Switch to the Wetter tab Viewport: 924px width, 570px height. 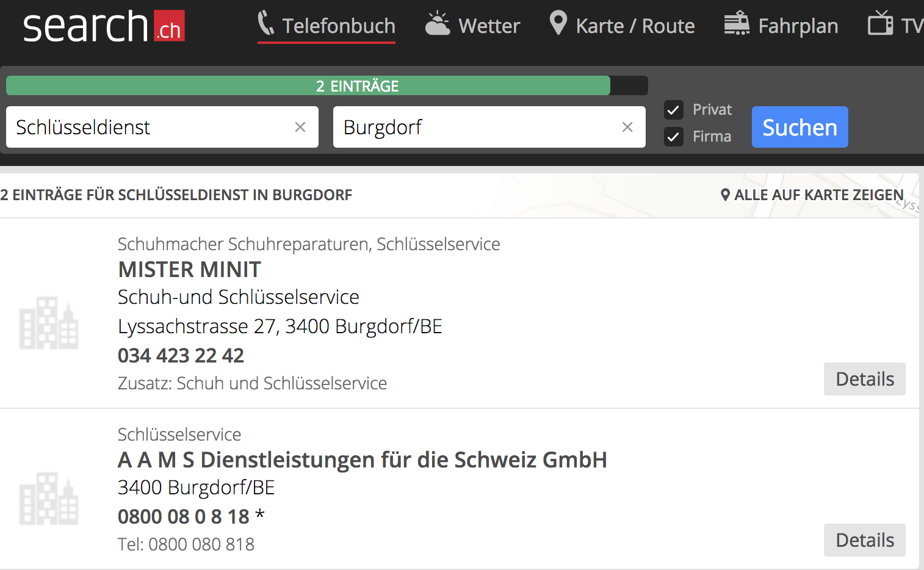[473, 26]
